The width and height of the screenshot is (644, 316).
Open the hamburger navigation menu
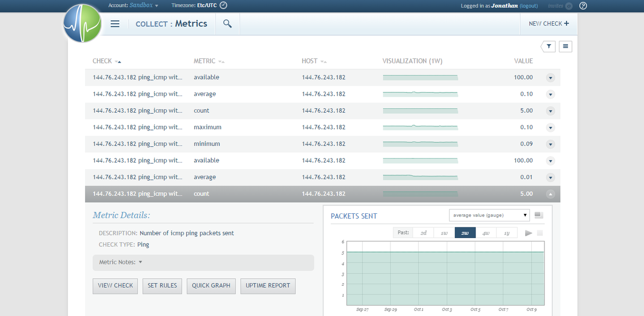[115, 24]
